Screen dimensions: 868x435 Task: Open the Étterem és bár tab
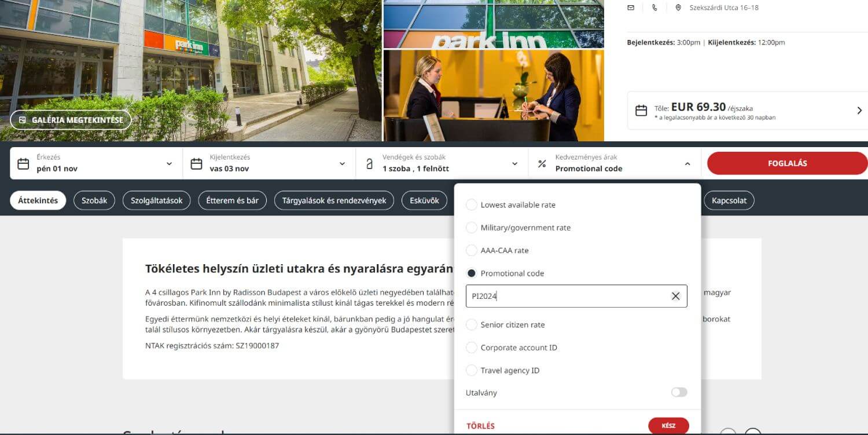[232, 200]
